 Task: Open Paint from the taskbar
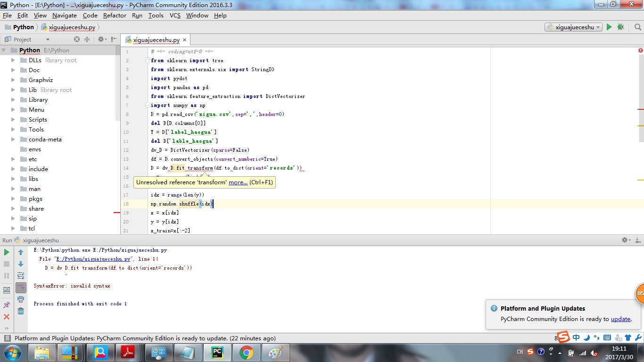point(275,353)
